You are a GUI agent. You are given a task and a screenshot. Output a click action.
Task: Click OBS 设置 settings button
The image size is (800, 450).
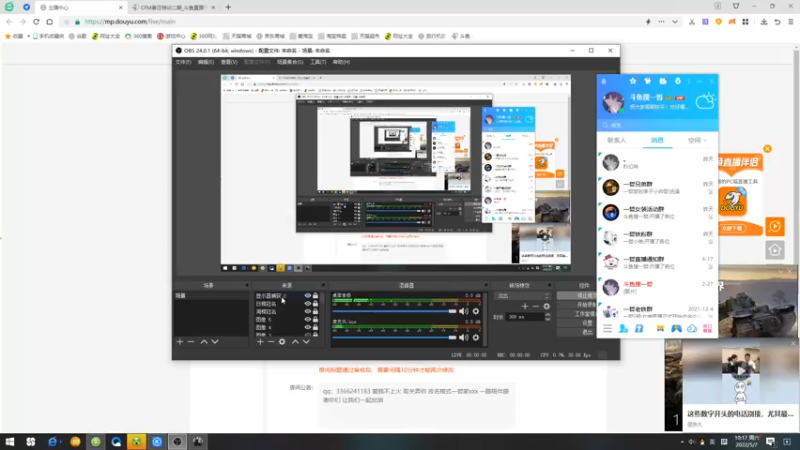577,323
